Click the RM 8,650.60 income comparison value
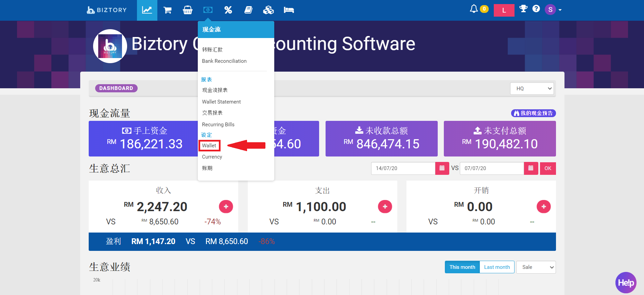The height and width of the screenshot is (295, 644). point(160,222)
